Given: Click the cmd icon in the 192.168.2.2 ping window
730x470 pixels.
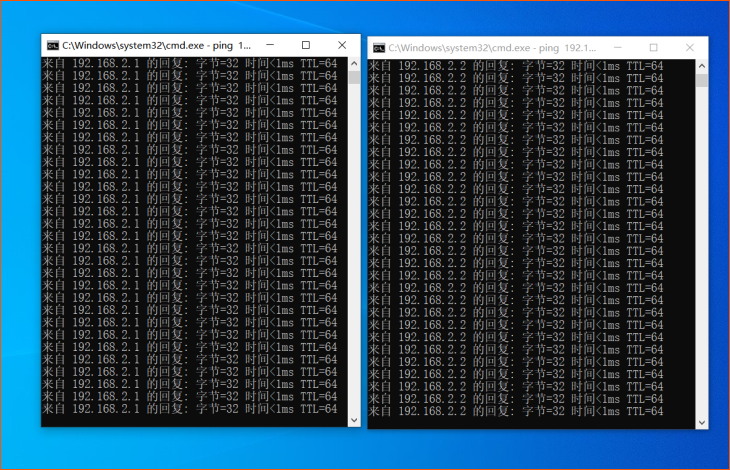Looking at the screenshot, I should 378,47.
